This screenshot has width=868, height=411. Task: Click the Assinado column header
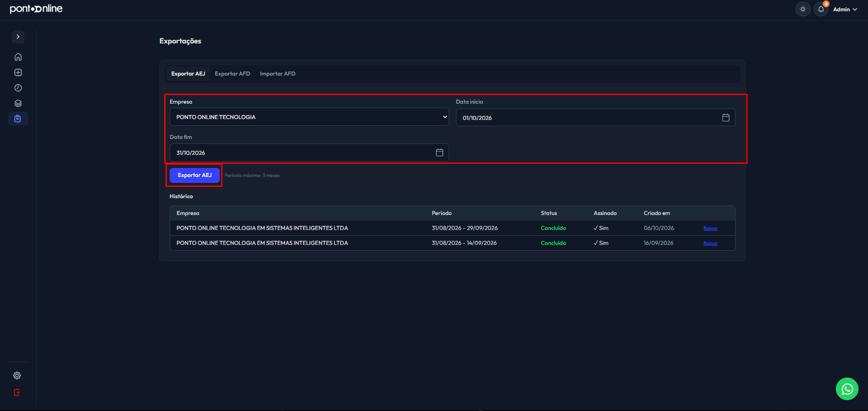pyautogui.click(x=605, y=213)
